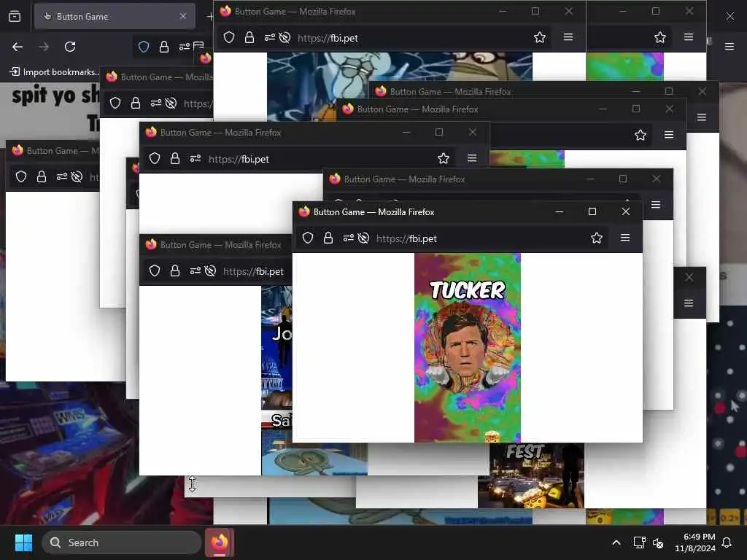The image size is (747, 560).
Task: Click the FEST image below the Tucker window
Action: pos(531,475)
